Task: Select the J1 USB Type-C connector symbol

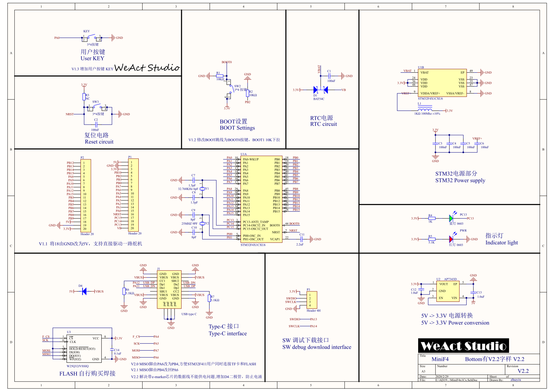Action: 169,289
